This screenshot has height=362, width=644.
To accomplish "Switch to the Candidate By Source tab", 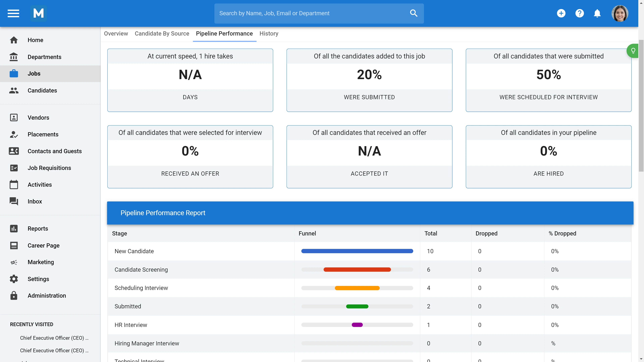I will (162, 34).
